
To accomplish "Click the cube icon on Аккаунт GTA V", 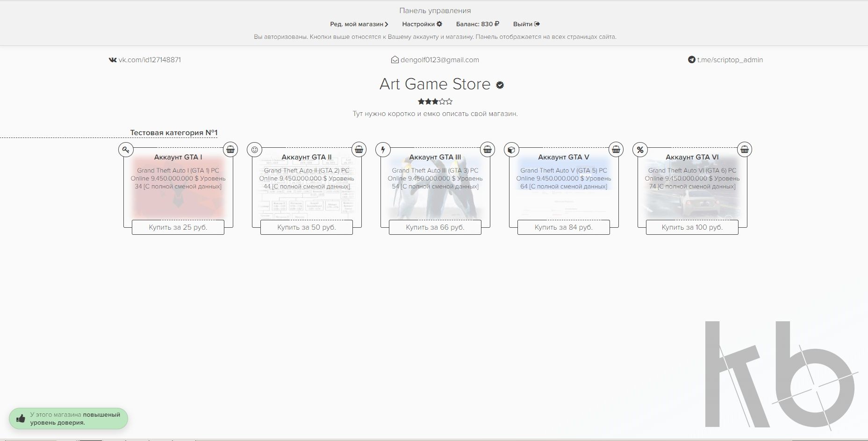I will (x=511, y=150).
